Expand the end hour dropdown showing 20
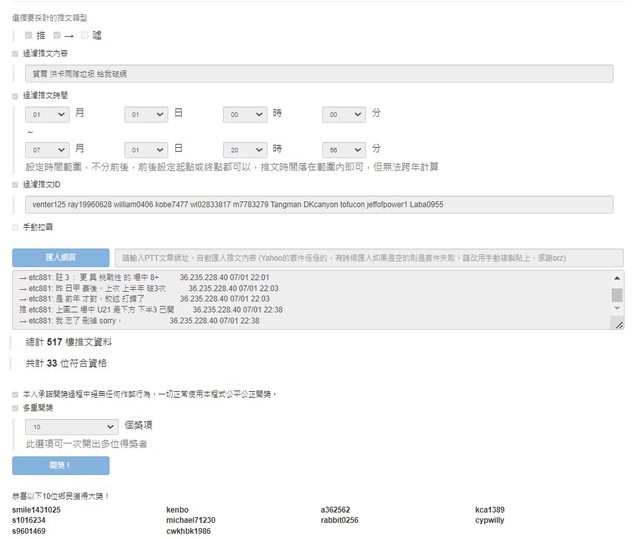 244,149
